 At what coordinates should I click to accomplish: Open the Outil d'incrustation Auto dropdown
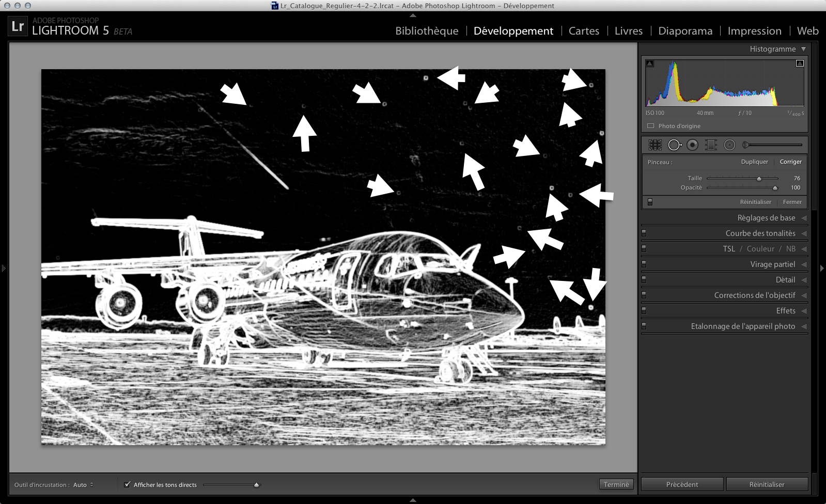click(x=83, y=485)
